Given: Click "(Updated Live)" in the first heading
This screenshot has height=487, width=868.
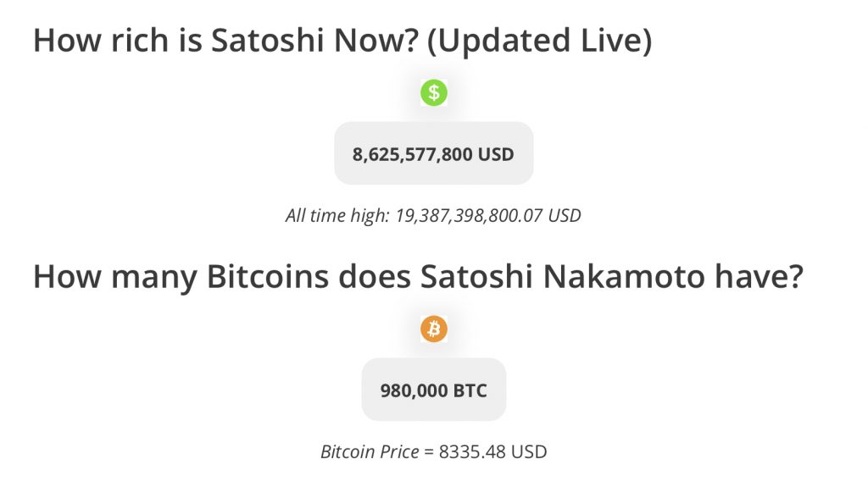Looking at the screenshot, I should click(539, 42).
